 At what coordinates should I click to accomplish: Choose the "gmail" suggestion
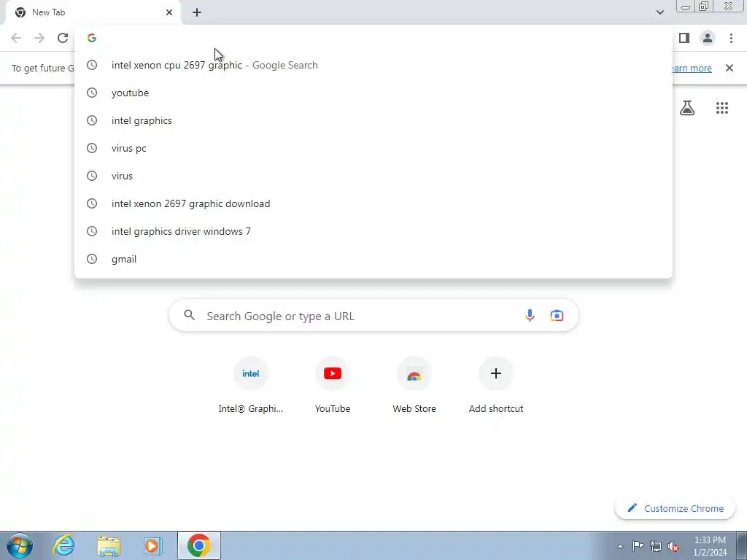tap(373, 259)
